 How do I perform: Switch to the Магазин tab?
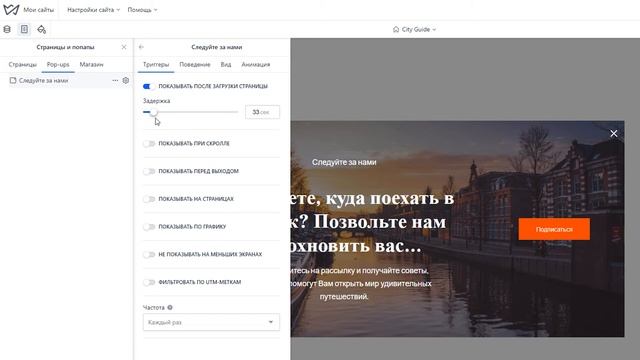coord(91,64)
